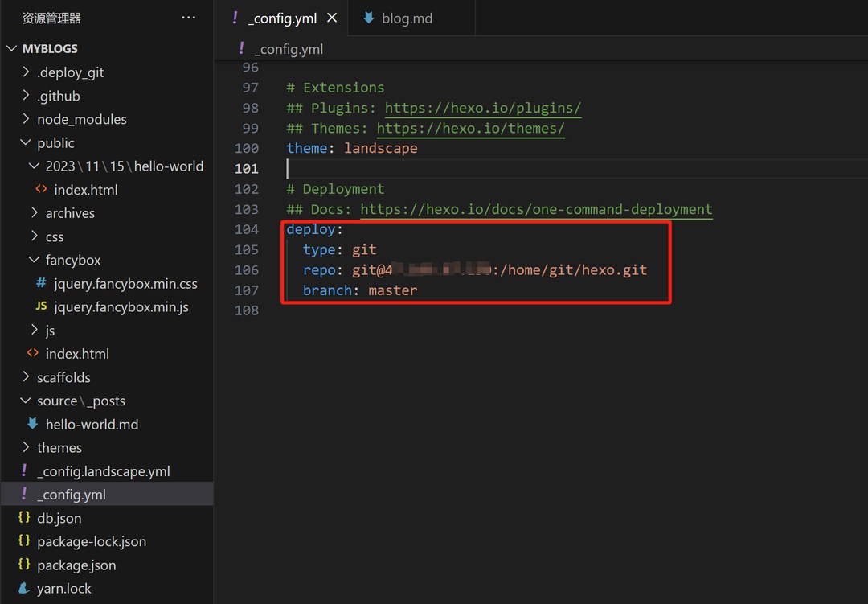Screen dimensions: 868x604
Task: Collapse the public folder
Action: [x=26, y=142]
